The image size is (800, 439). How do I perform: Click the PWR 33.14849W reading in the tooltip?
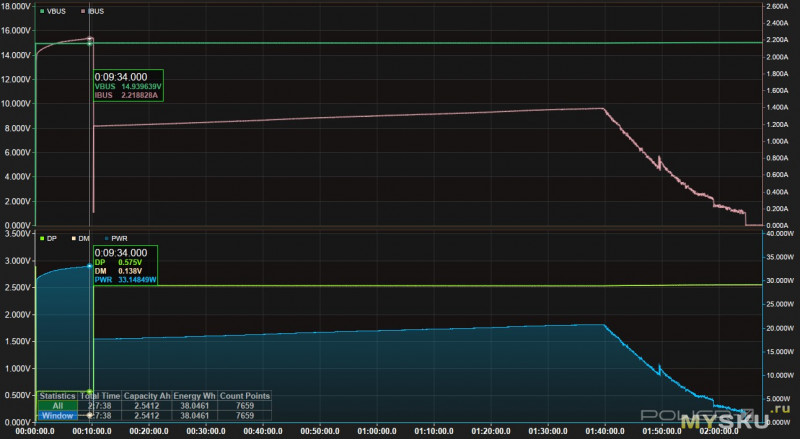[x=126, y=280]
